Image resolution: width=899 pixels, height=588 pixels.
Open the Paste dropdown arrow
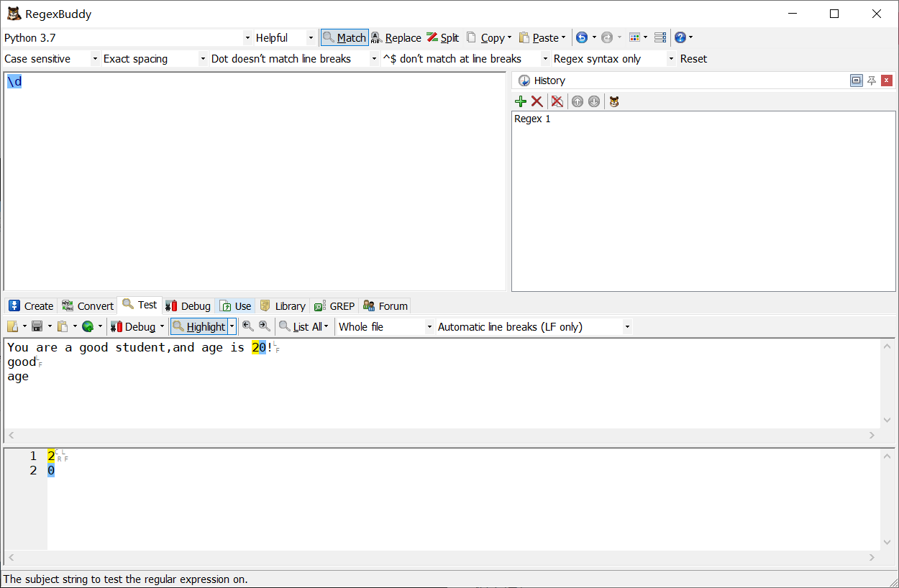coord(563,37)
